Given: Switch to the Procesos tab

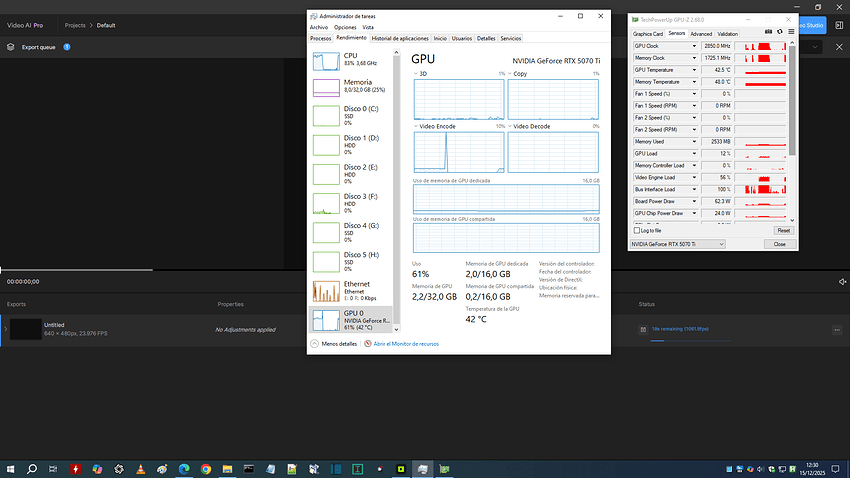Looking at the screenshot, I should (x=320, y=38).
